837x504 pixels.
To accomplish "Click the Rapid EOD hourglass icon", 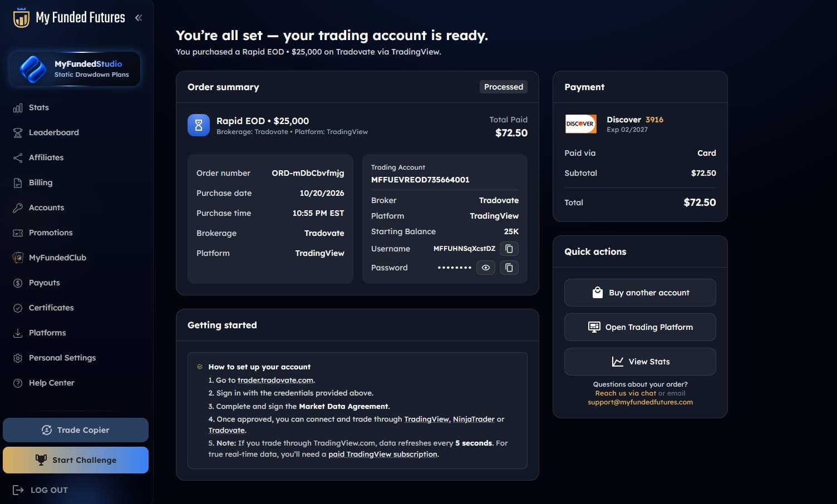I will click(199, 125).
